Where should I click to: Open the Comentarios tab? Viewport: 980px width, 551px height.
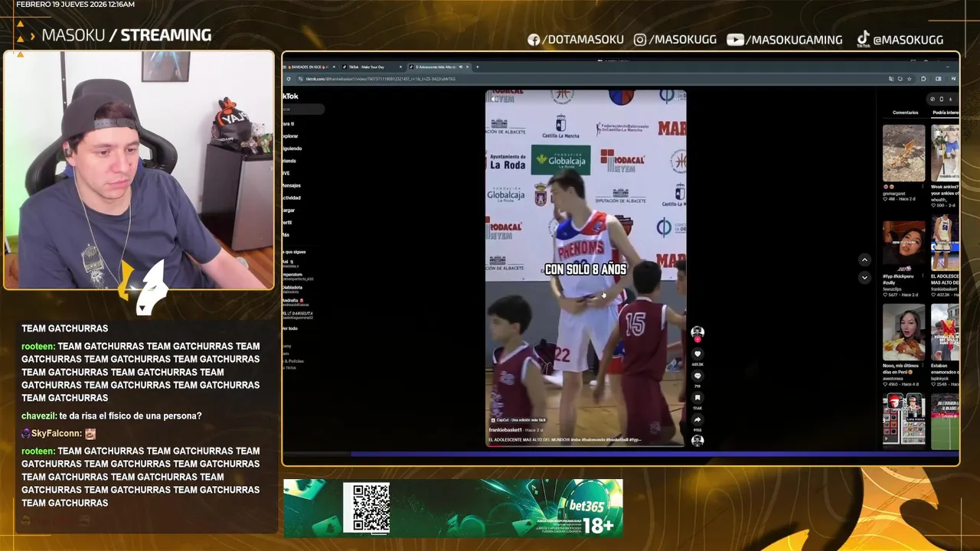click(x=905, y=112)
